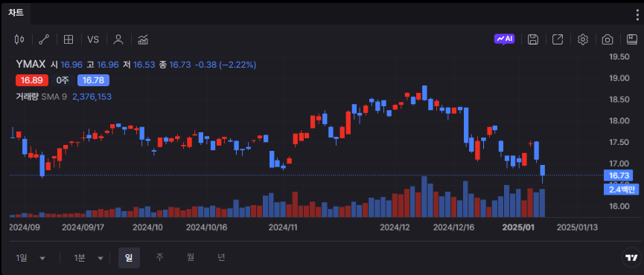This screenshot has width=644, height=275.
Task: Select the 주 weekly interval
Action: point(160,257)
